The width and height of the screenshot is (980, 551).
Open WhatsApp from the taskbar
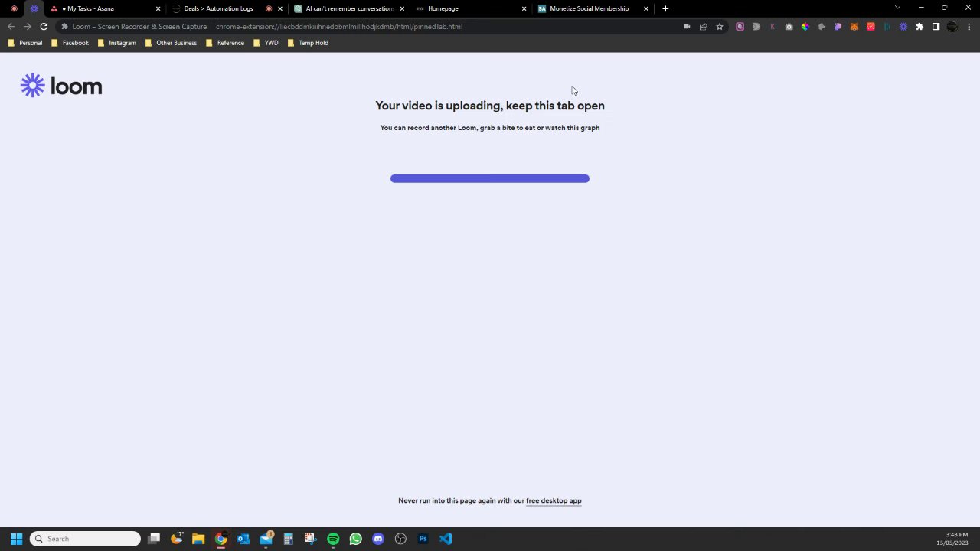coord(355,539)
